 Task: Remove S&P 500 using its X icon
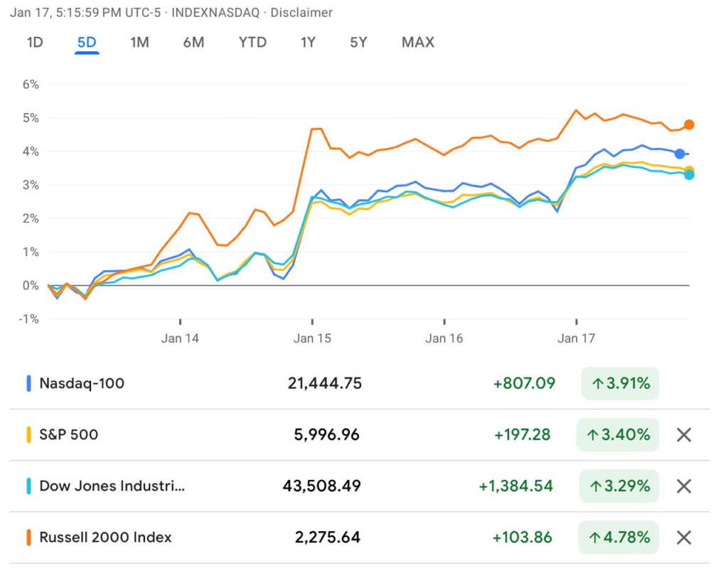tap(683, 434)
